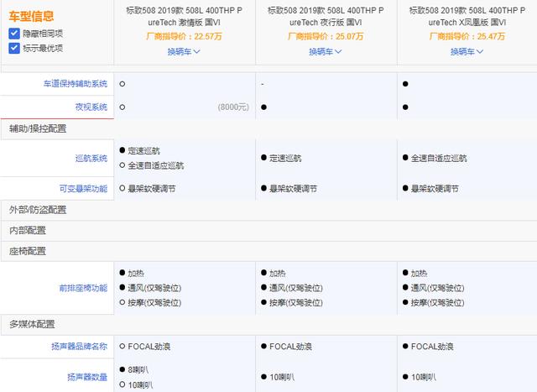Click 10喇叭 in 夜行版 column
The width and height of the screenshot is (537, 392).
(x=282, y=377)
